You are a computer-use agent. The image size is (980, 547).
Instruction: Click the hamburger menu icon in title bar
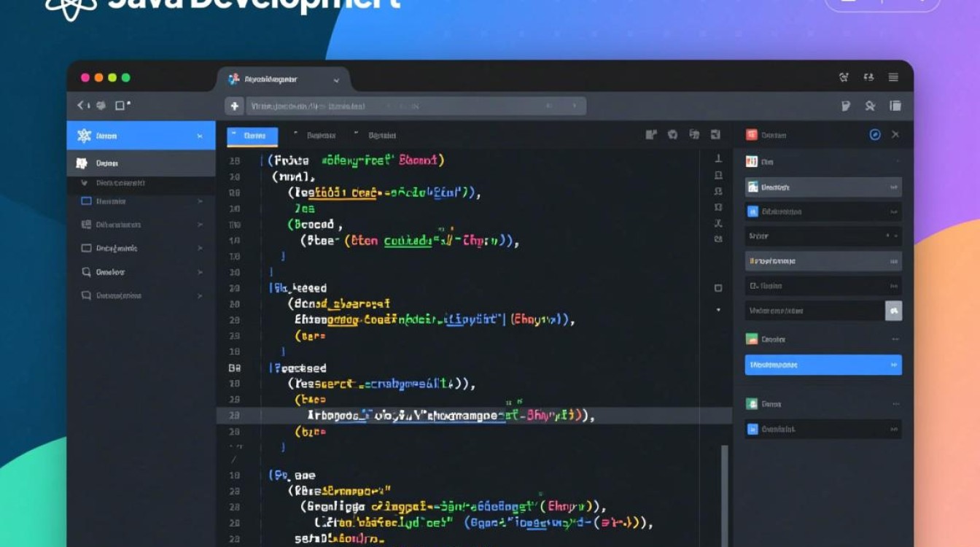[893, 77]
